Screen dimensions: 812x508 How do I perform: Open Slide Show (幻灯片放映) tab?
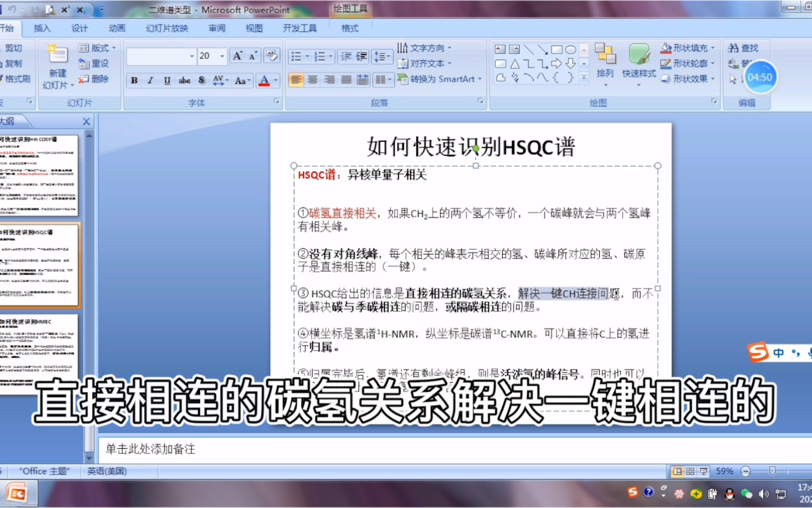coord(167,28)
